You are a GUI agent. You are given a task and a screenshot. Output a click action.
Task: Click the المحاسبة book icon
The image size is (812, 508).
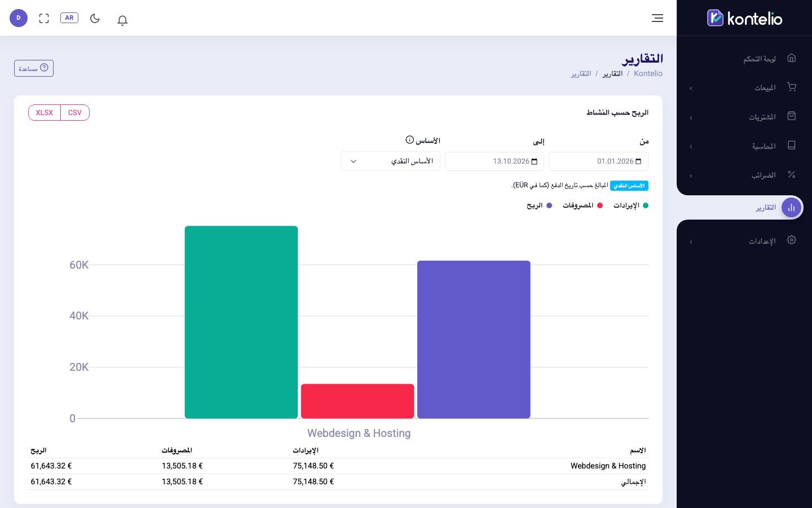click(x=792, y=145)
